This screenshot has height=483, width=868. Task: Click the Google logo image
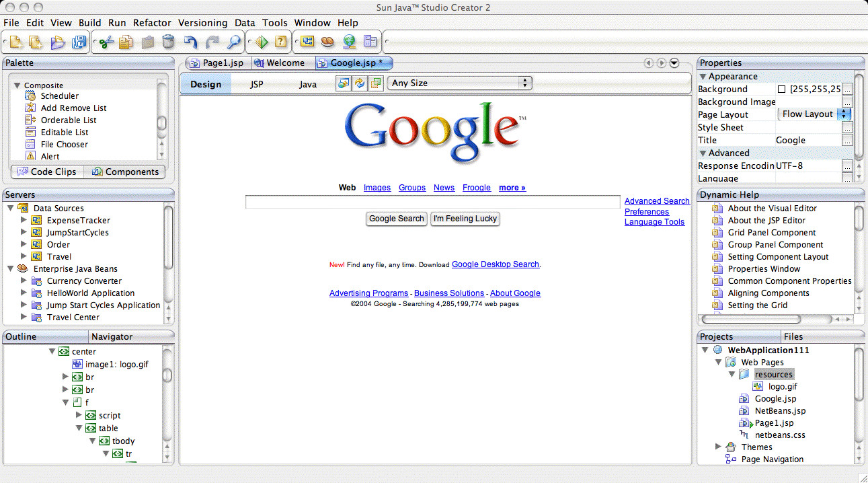tap(435, 133)
